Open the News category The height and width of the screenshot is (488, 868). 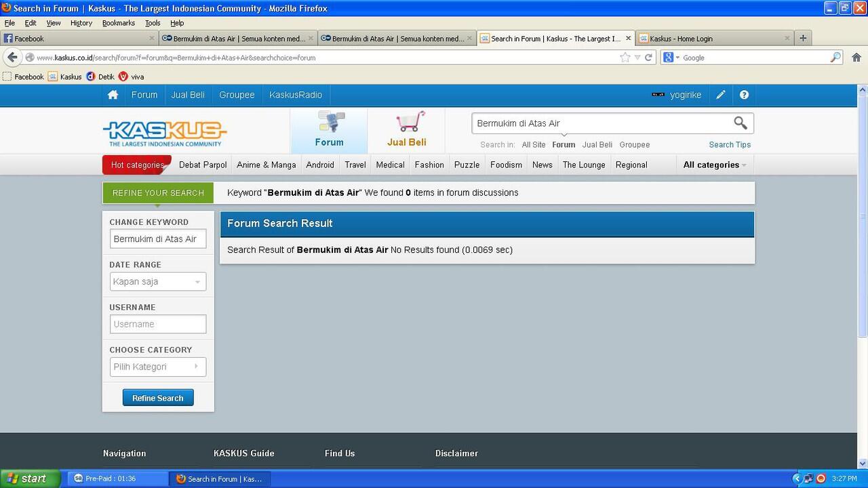coord(542,165)
